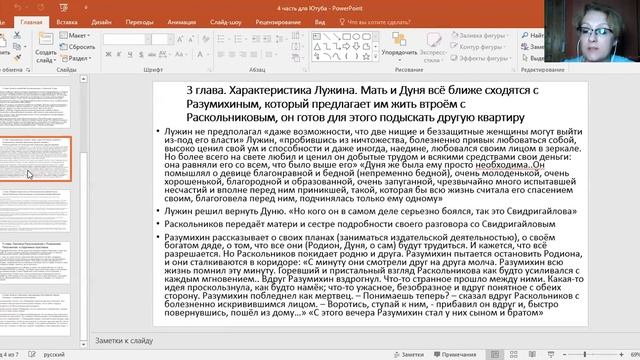Decrease list indent level icon
The image size is (640, 360).
click(x=256, y=39)
